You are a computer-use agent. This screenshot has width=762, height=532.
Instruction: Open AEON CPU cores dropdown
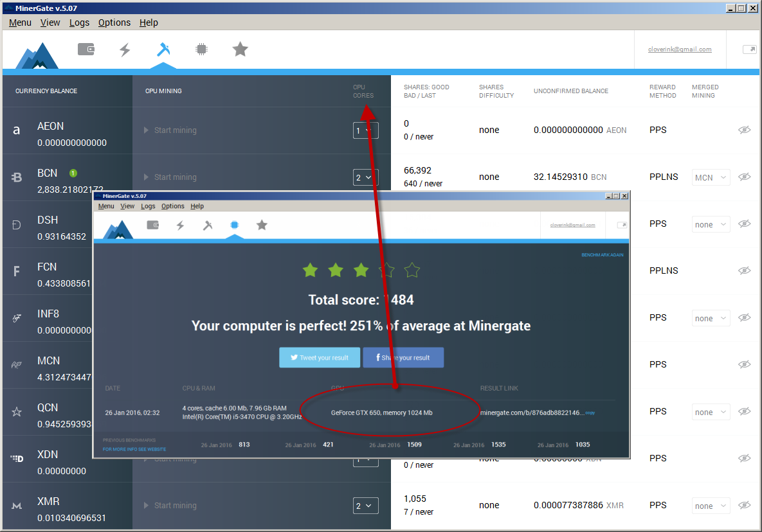365,130
